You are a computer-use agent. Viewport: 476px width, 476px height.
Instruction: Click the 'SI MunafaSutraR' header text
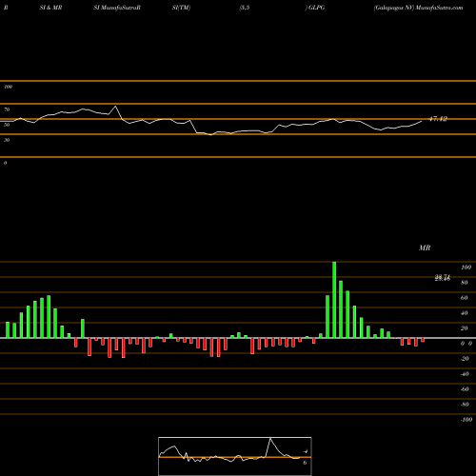tap(117, 8)
